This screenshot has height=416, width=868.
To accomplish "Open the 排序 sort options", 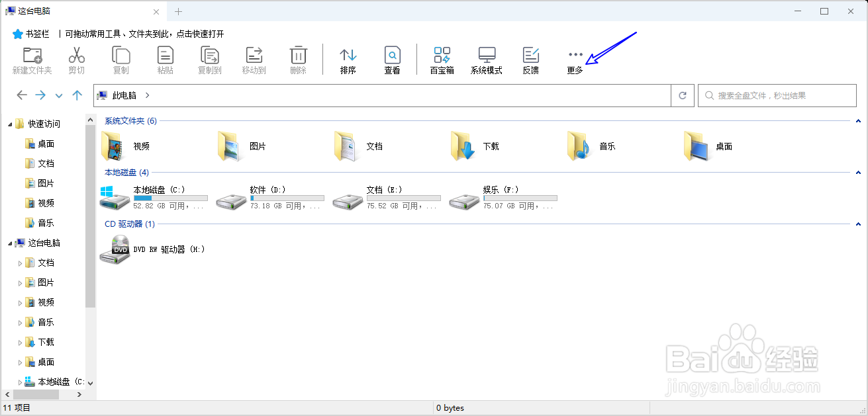I will click(x=348, y=60).
